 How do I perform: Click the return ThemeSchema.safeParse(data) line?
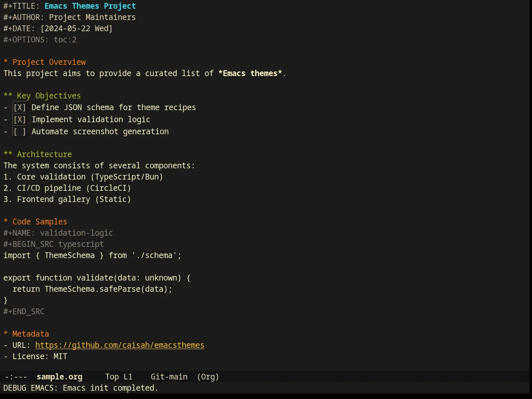pos(92,289)
